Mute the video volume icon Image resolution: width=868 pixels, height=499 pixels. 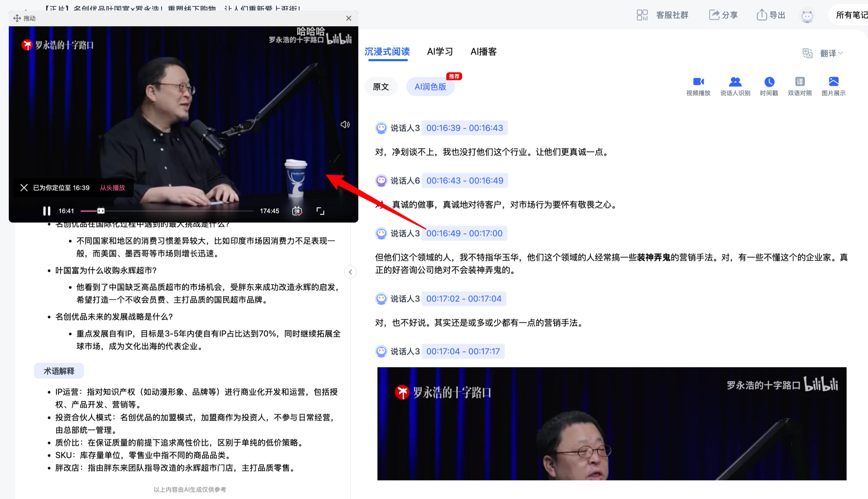click(x=345, y=125)
